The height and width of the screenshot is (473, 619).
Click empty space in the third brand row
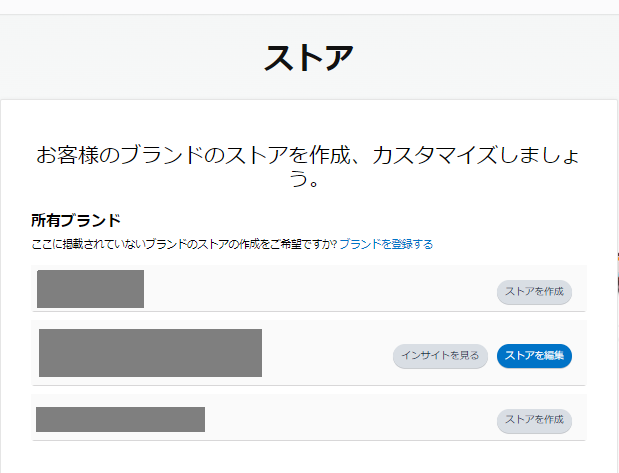350,420
